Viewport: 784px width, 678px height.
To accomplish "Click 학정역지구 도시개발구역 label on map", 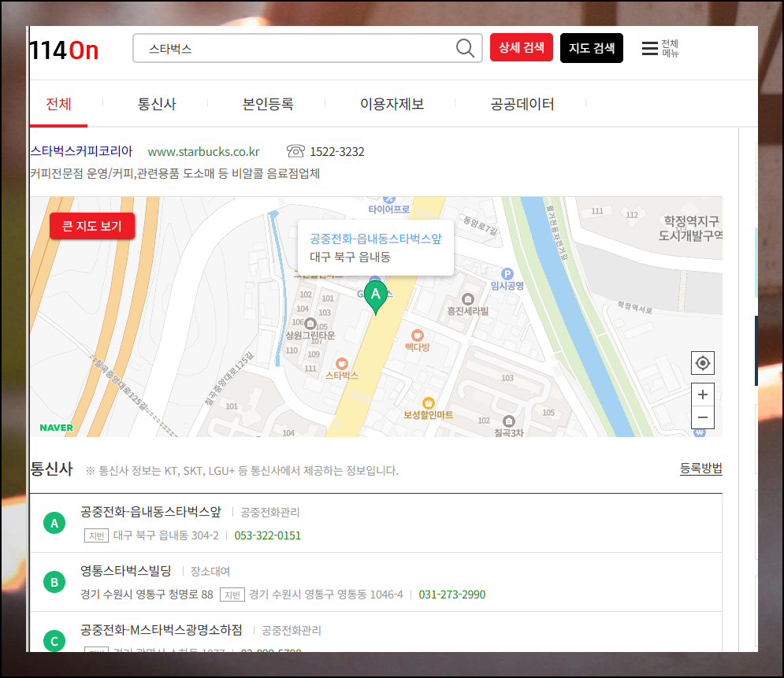I will pyautogui.click(x=690, y=228).
